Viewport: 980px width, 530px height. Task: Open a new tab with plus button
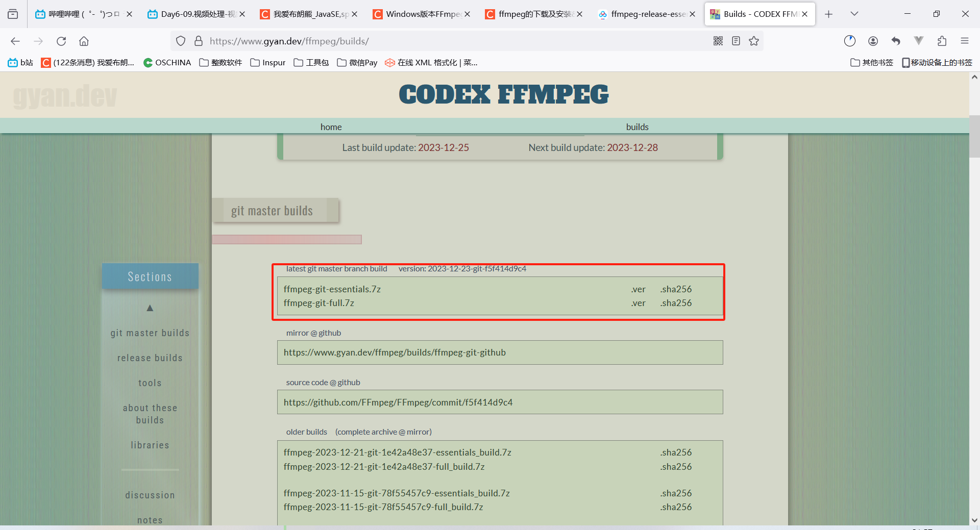coord(829,14)
